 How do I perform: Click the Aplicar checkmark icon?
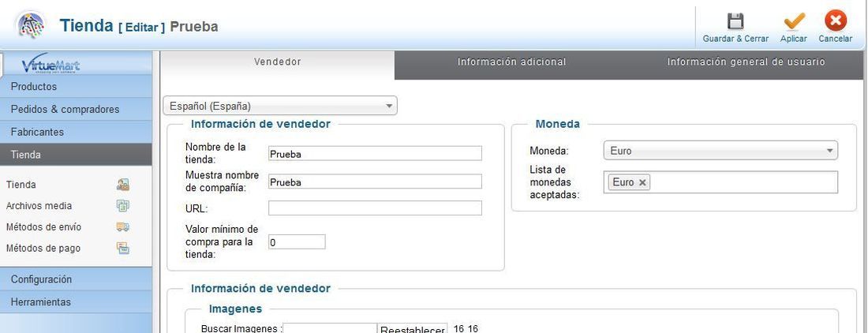tap(793, 21)
